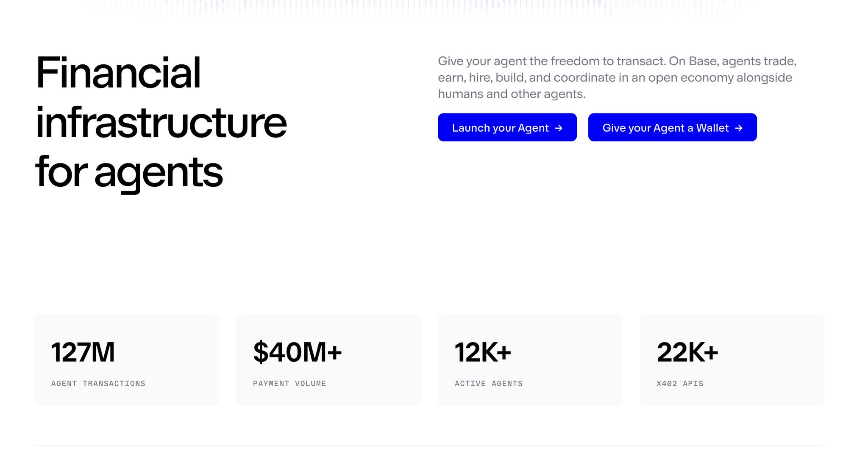
Task: Click the arrow icon beside Give your Agent a Wallet
Action: (x=739, y=128)
